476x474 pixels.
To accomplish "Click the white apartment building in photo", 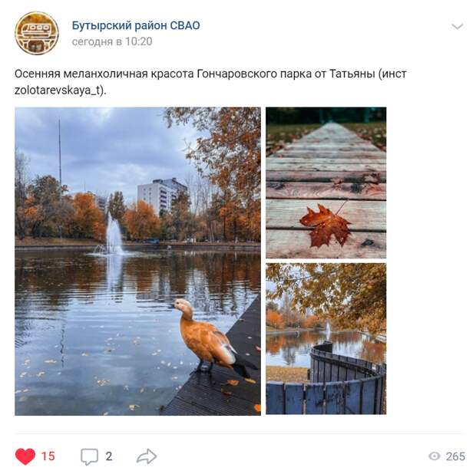I will pyautogui.click(x=161, y=196).
